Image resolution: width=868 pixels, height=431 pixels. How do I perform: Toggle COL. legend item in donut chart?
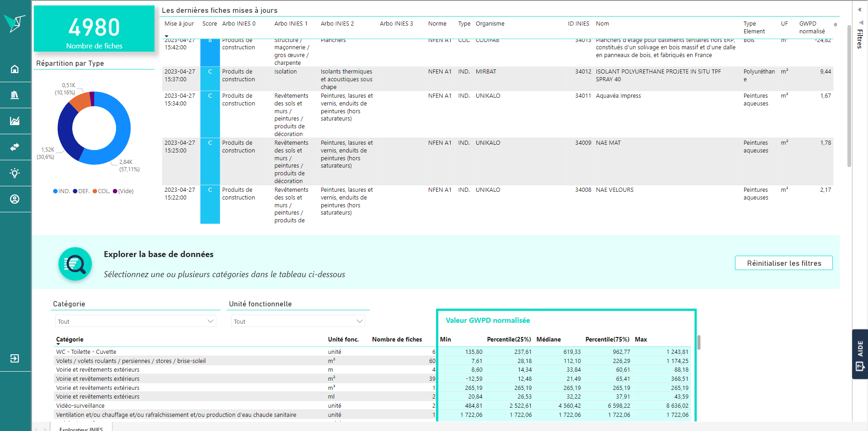101,191
